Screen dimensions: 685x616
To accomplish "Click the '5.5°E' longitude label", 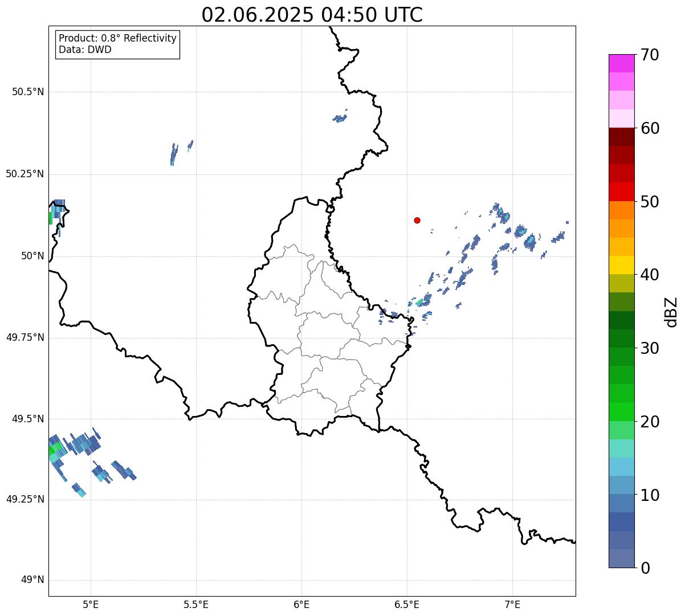I will (196, 605).
